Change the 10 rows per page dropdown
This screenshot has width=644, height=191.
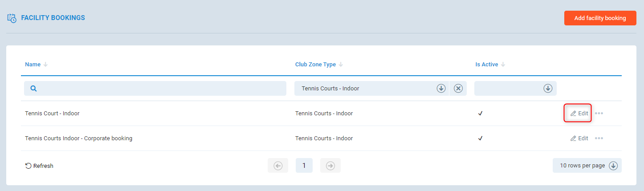587,166
